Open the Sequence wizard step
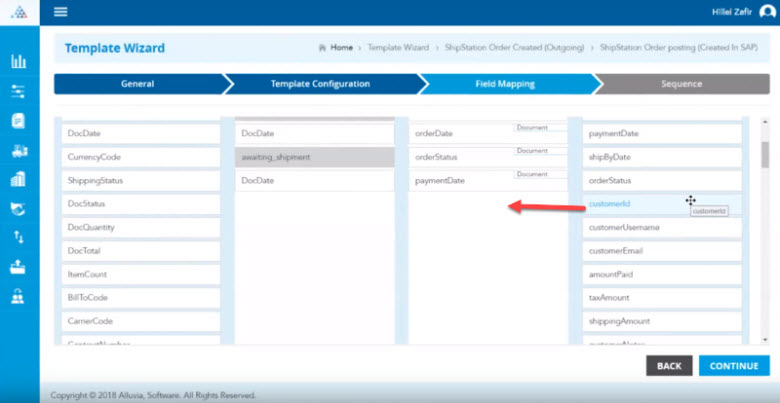This screenshot has width=780, height=403. tap(681, 84)
